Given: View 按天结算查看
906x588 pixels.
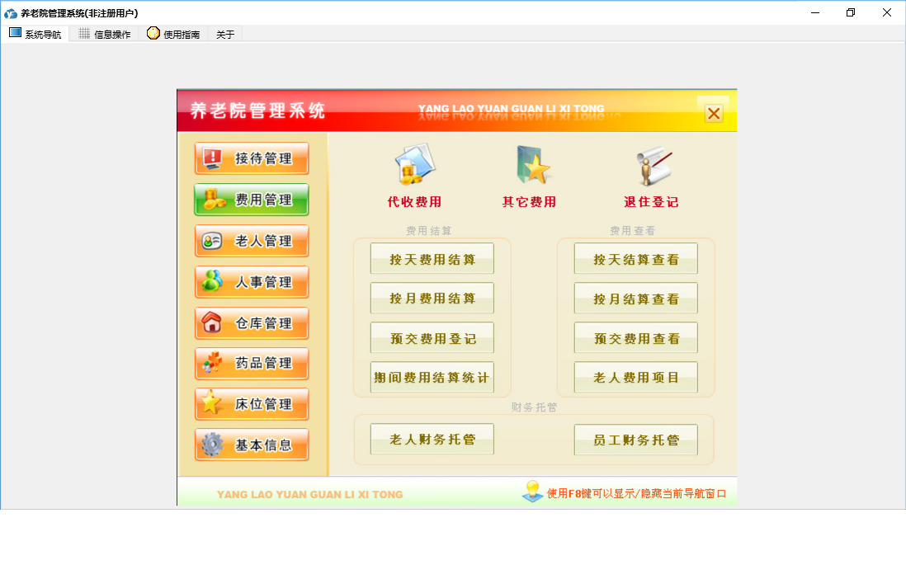Looking at the screenshot, I should [x=635, y=259].
